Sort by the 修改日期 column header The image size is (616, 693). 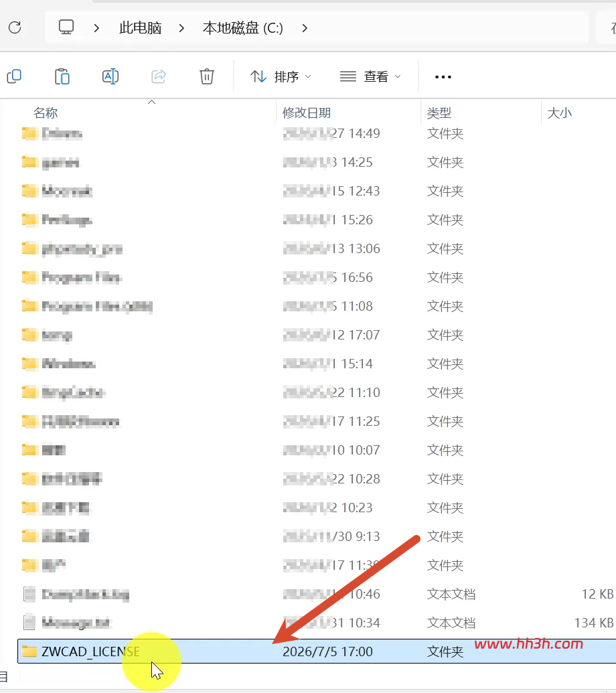(x=307, y=113)
